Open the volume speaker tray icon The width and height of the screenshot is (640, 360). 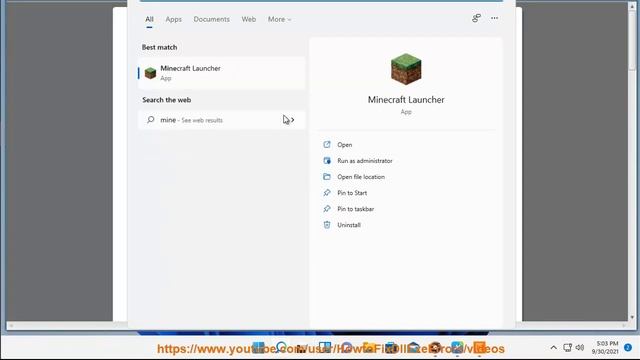580,348
